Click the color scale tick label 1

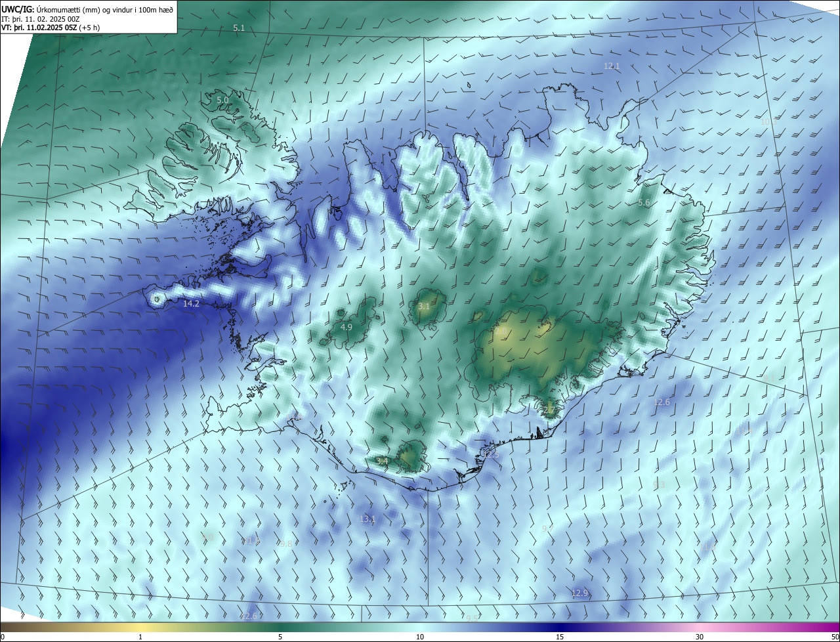140,637
